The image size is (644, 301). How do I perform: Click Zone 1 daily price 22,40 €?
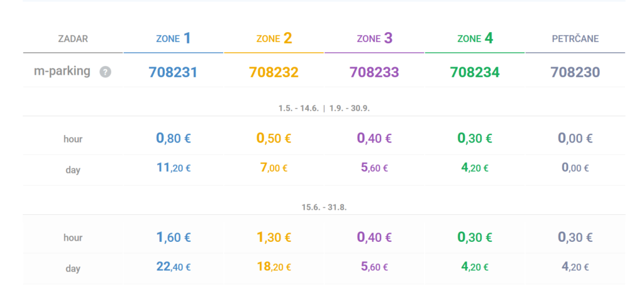pyautogui.click(x=173, y=267)
